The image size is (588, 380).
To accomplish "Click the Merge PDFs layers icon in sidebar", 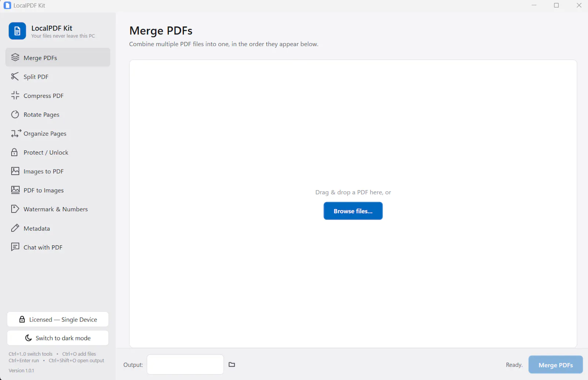I will 15,57.
